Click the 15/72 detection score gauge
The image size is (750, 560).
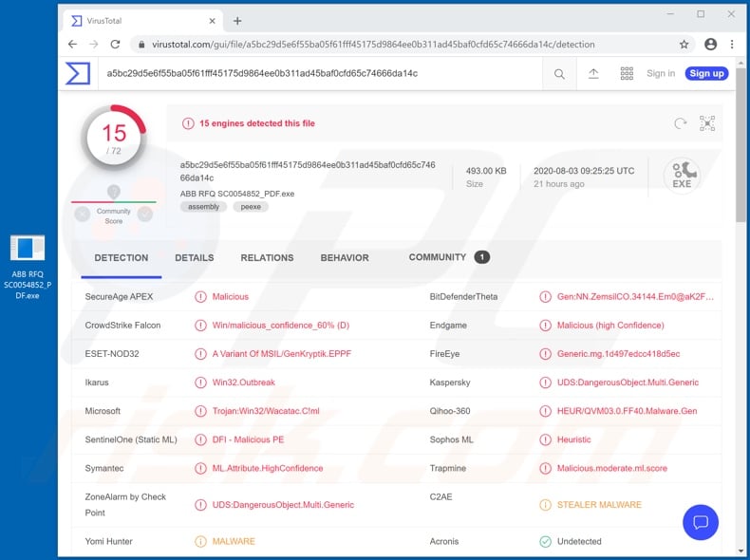point(114,138)
